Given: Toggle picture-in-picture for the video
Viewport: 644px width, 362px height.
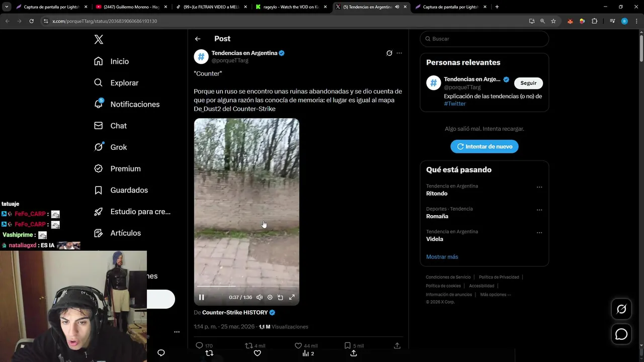Looking at the screenshot, I should click(280, 297).
